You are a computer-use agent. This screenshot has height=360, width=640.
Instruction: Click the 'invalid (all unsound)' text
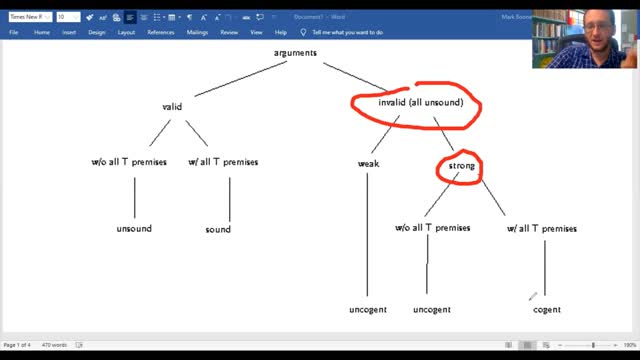[421, 102]
